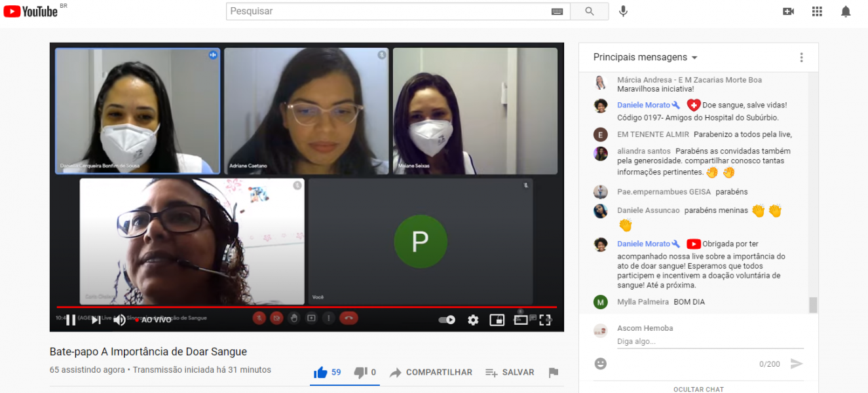The image size is (868, 393).
Task: Click COMPARTILHAR to share the video
Action: click(x=431, y=372)
